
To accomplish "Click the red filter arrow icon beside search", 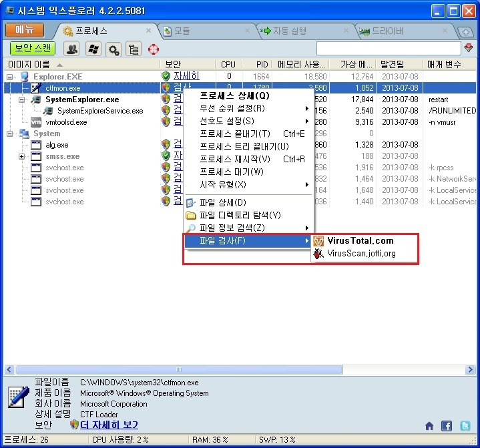I will coord(469,48).
